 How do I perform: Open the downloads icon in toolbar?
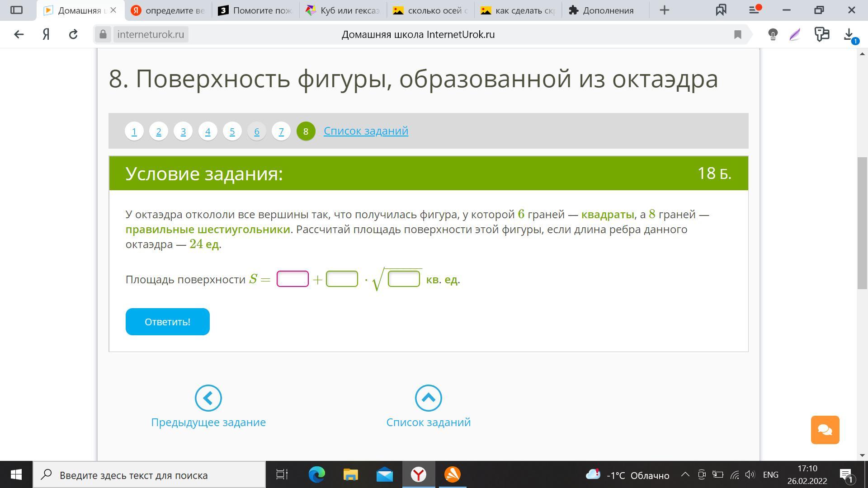(x=849, y=34)
